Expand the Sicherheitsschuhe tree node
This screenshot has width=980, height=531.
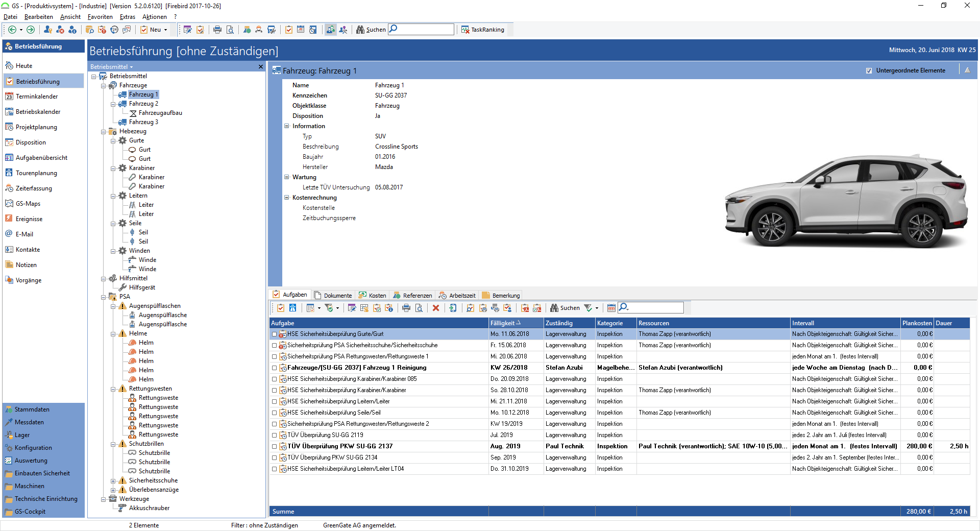pyautogui.click(x=113, y=481)
